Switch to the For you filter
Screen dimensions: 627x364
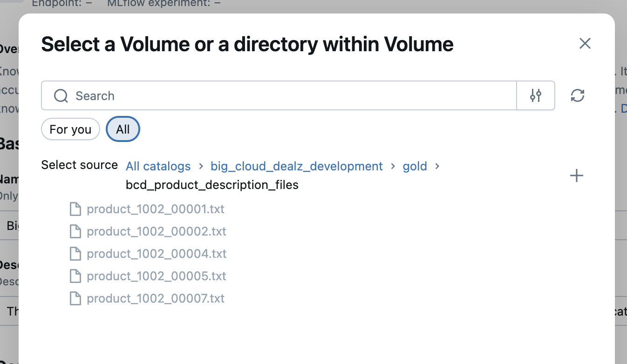[x=70, y=129]
